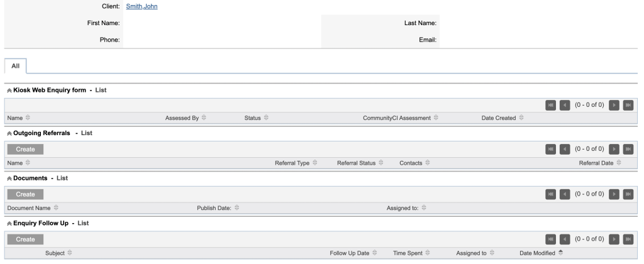
Task: Go to previous page in Enquiry Follow Up list
Action: [x=565, y=239]
